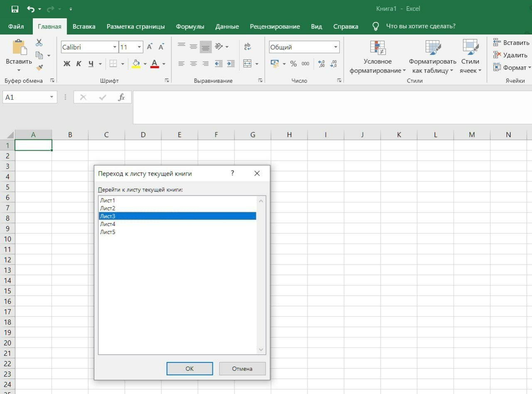Click the Increase Decimal icon
Screen dimensions: 532x394
tap(321, 64)
